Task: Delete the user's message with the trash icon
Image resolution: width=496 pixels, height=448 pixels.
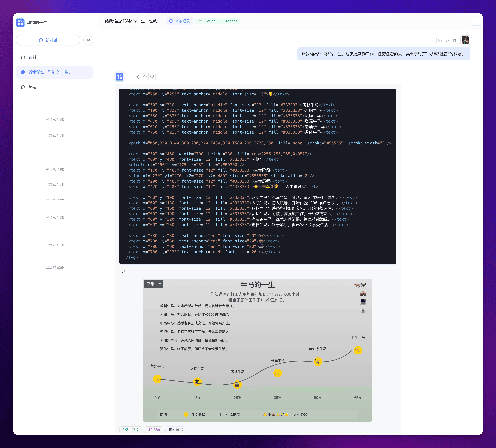Action: [x=454, y=40]
